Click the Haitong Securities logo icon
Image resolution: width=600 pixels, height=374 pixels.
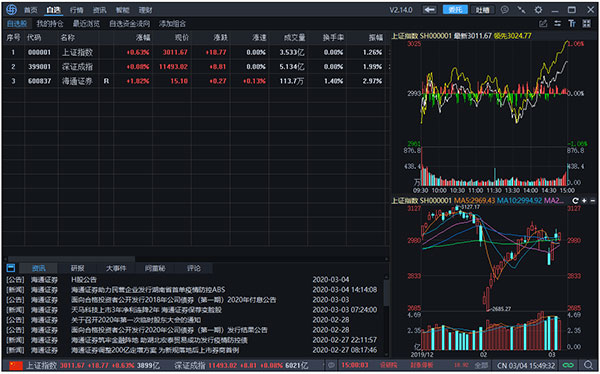pyautogui.click(x=11, y=10)
